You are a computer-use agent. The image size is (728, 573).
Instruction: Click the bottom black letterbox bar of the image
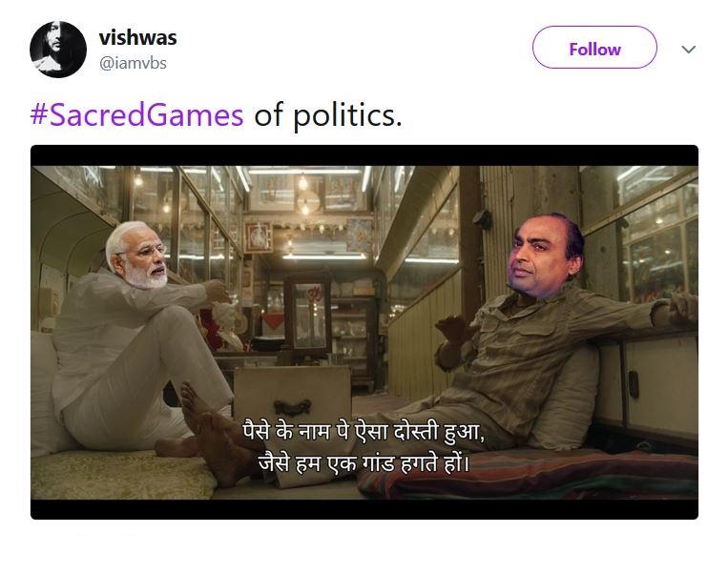pyautogui.click(x=364, y=509)
